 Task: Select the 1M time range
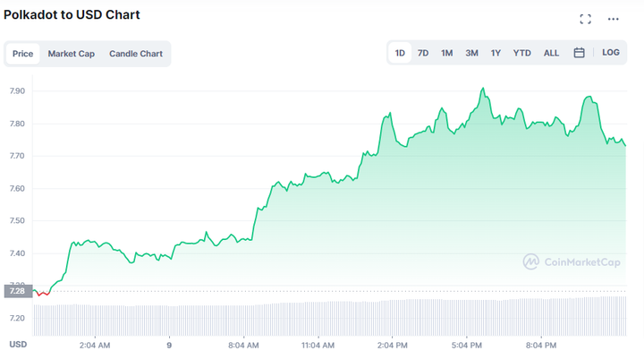point(447,53)
